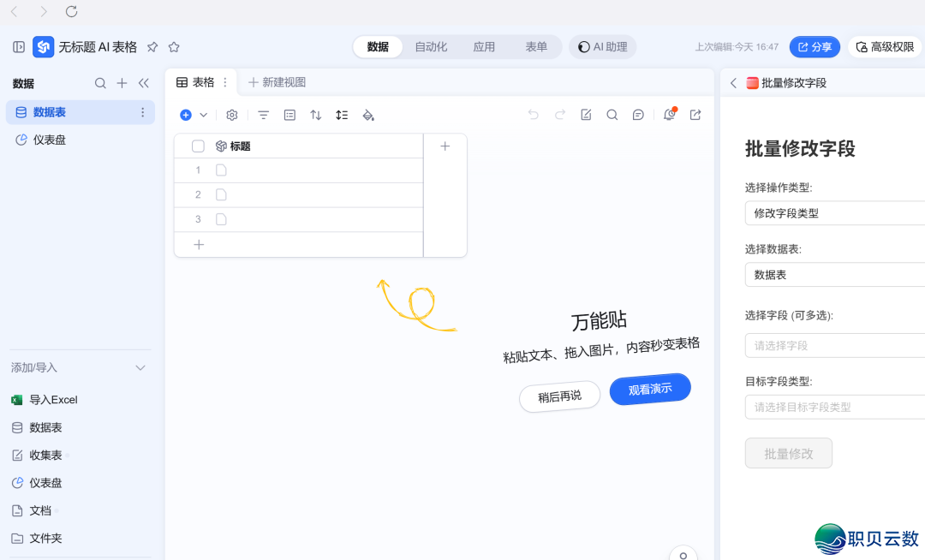Collapse the 添加/导入 section
Viewport: 925px width, 560px height.
pyautogui.click(x=141, y=367)
